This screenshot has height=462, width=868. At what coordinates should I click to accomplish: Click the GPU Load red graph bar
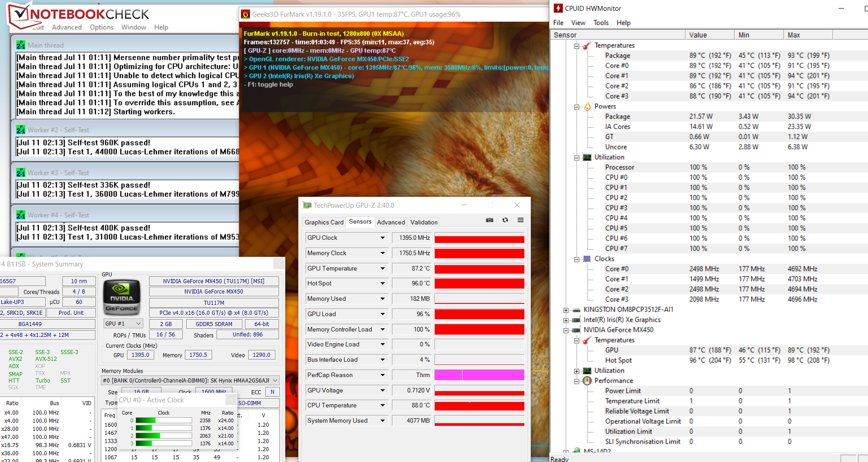click(479, 314)
